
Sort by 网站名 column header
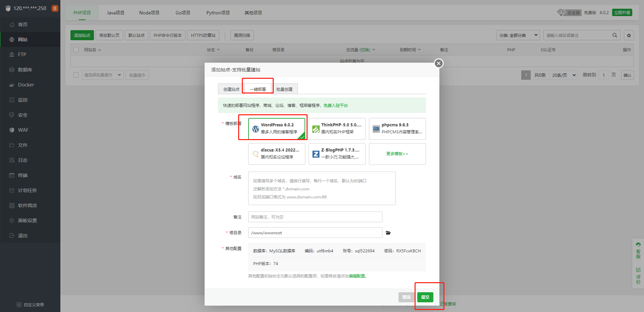93,50
